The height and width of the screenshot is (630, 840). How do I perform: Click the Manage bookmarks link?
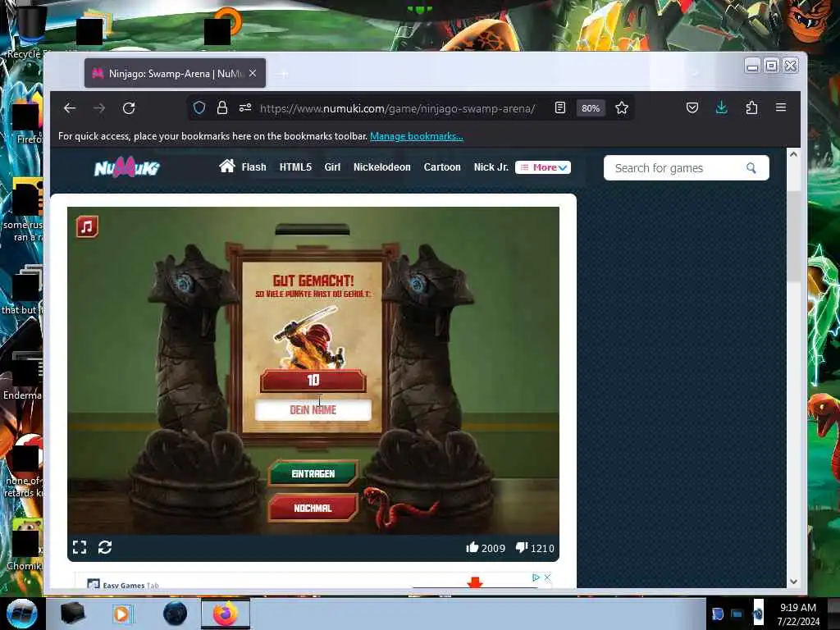[416, 136]
